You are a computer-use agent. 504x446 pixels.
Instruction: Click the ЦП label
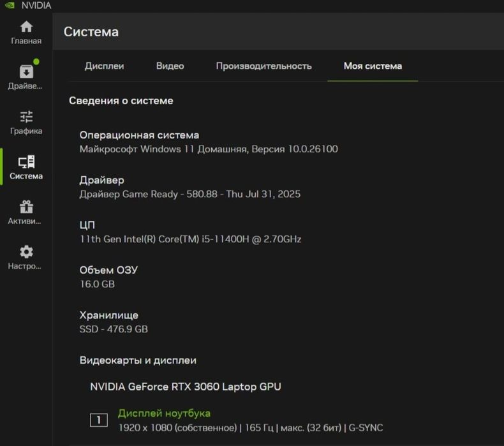pos(87,225)
